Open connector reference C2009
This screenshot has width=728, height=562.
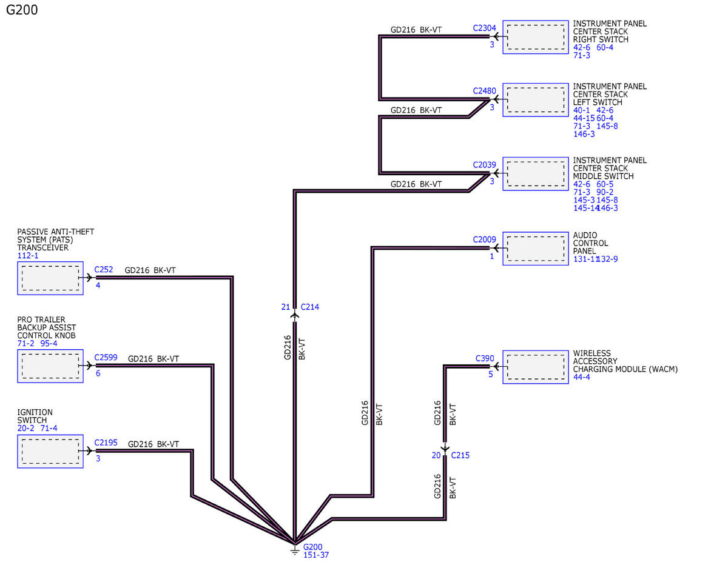pyautogui.click(x=485, y=239)
